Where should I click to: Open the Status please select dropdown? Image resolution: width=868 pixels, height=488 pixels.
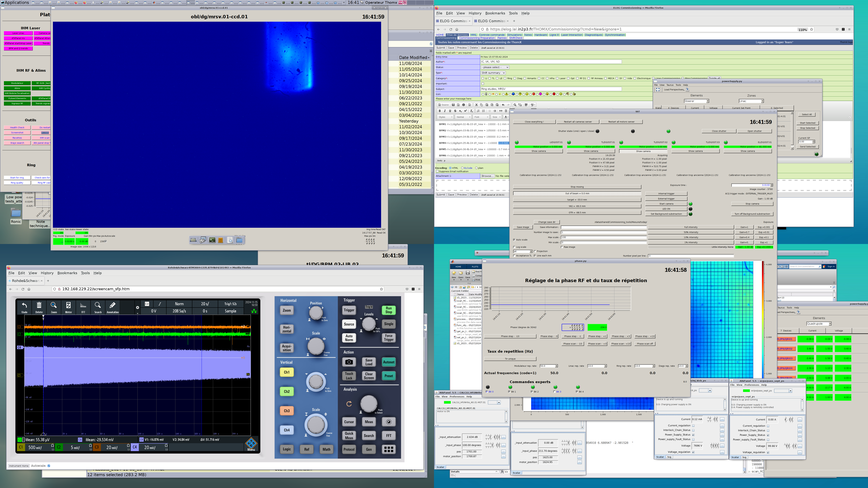495,67
